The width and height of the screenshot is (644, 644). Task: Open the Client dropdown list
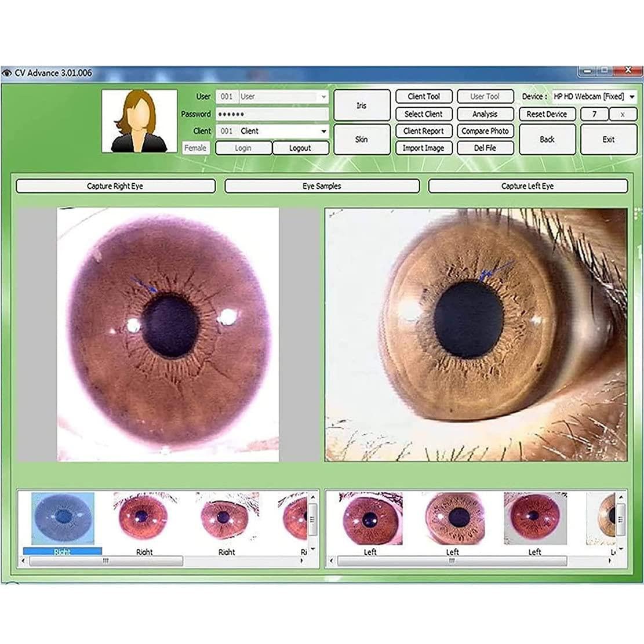pos(323,132)
